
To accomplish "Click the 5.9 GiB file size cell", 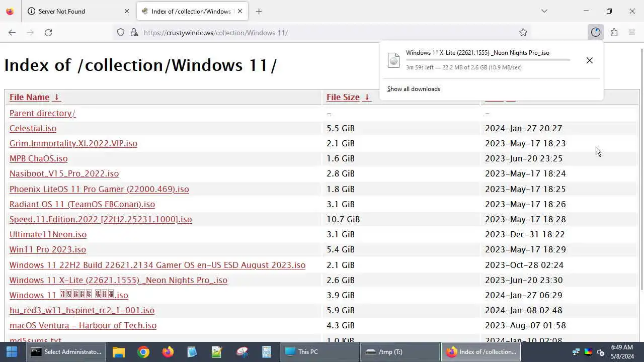I will pos(341,310).
